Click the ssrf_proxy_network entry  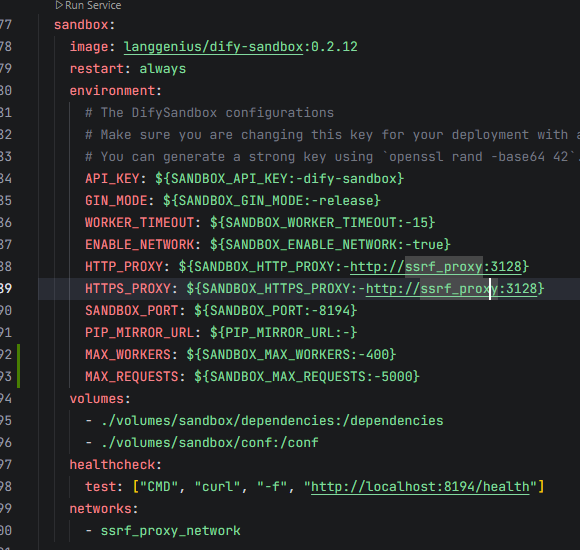tap(171, 530)
